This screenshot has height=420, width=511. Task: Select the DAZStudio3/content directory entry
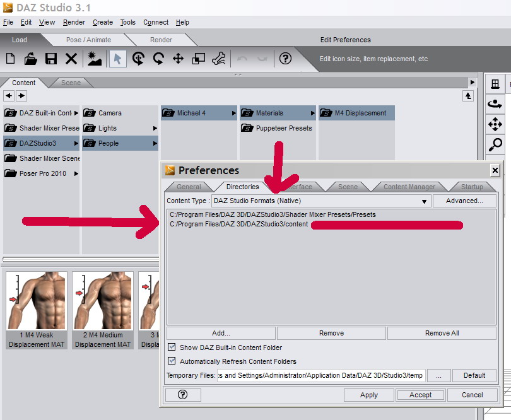[x=239, y=224]
